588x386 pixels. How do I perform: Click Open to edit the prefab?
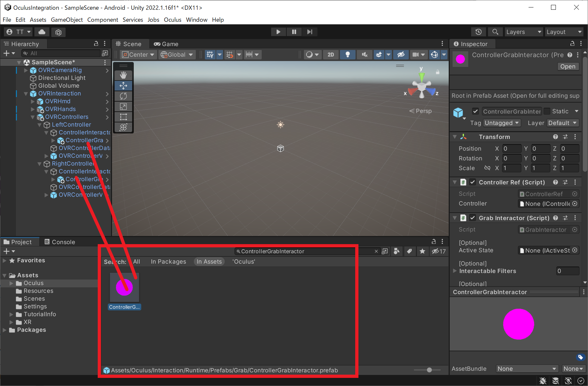coord(568,66)
